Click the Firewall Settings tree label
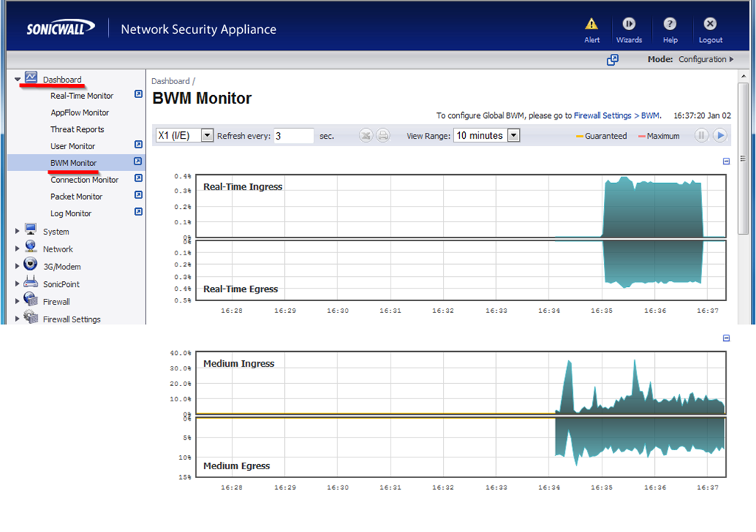The width and height of the screenshot is (756, 532). [x=72, y=319]
